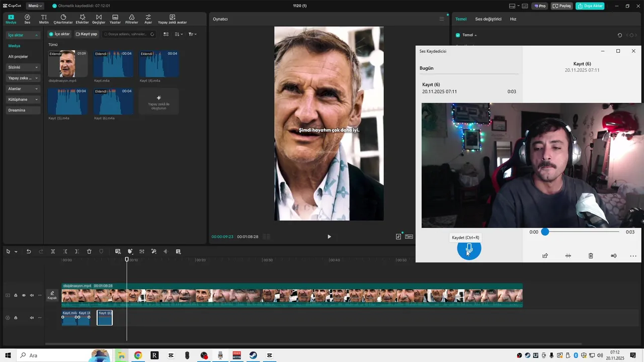This screenshot has height=362, width=644.
Task: Click the Dışa Aktar export button
Action: [x=590, y=6]
